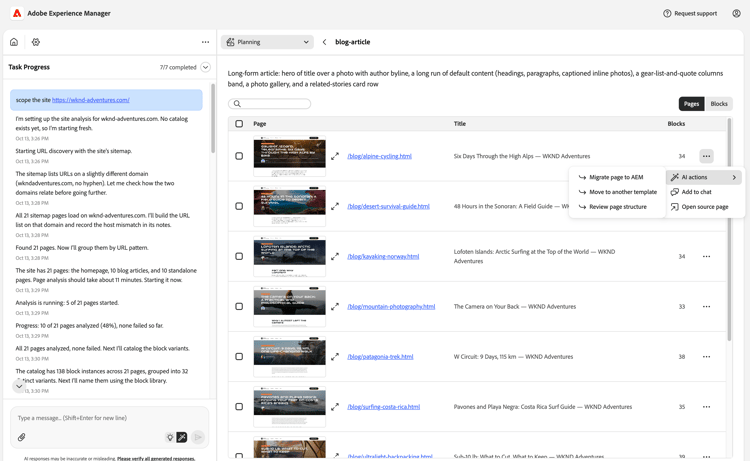Viewport: 750px width, 461px height.
Task: Click the attach file paperclip icon
Action: click(x=22, y=437)
